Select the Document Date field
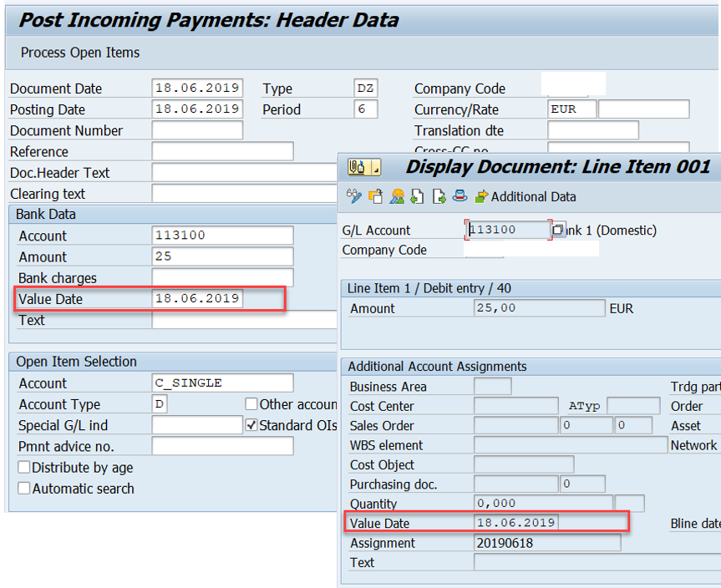The image size is (721, 588). [198, 88]
